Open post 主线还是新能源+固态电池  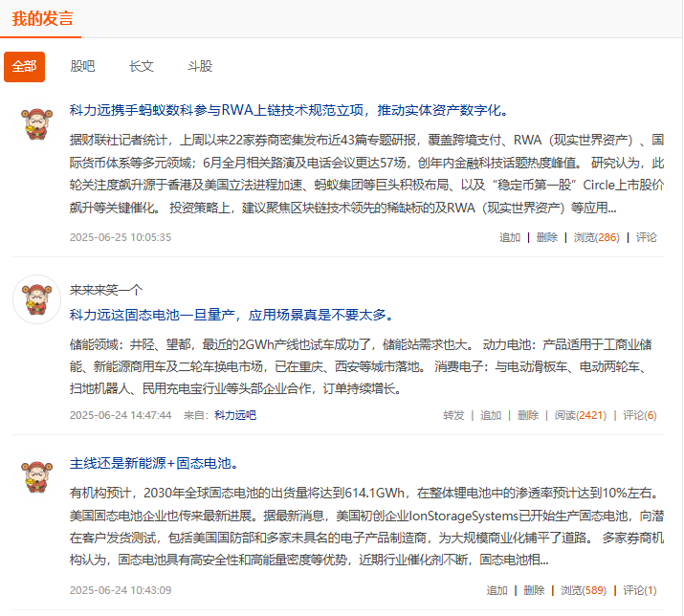click(154, 463)
